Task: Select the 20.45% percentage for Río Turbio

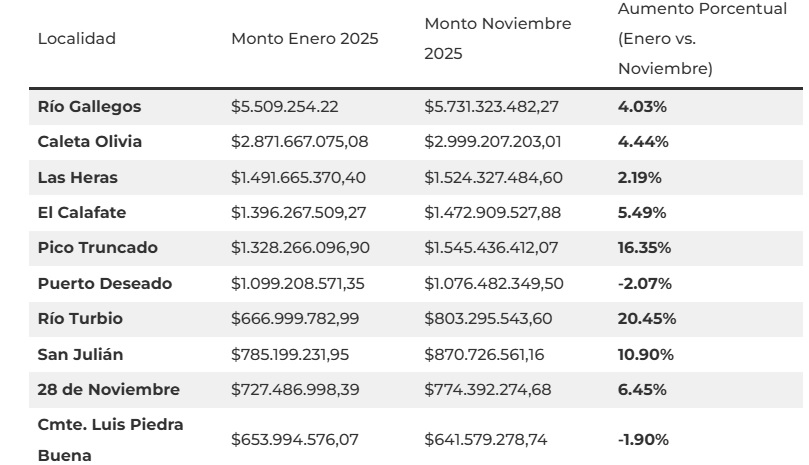Action: [647, 319]
